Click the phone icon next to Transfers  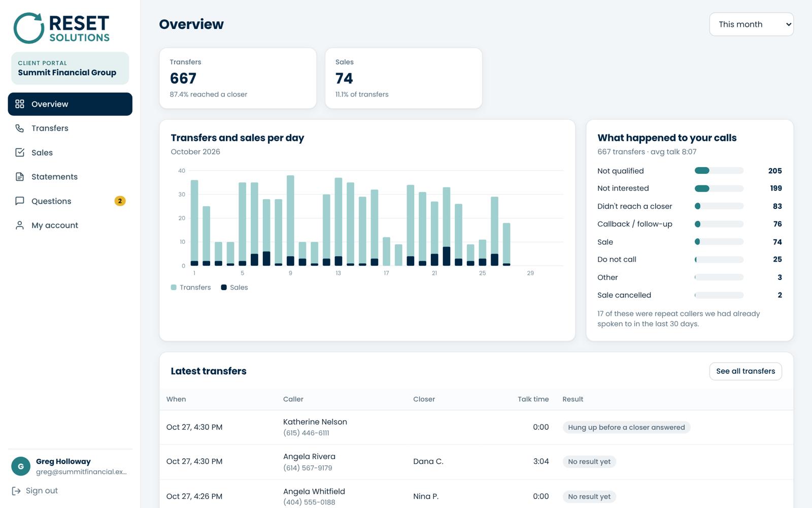coord(20,128)
